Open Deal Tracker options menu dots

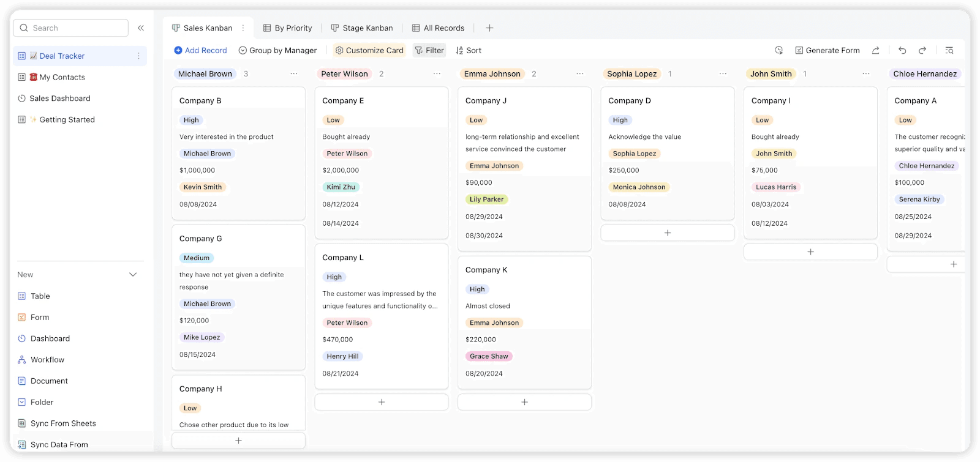point(138,56)
